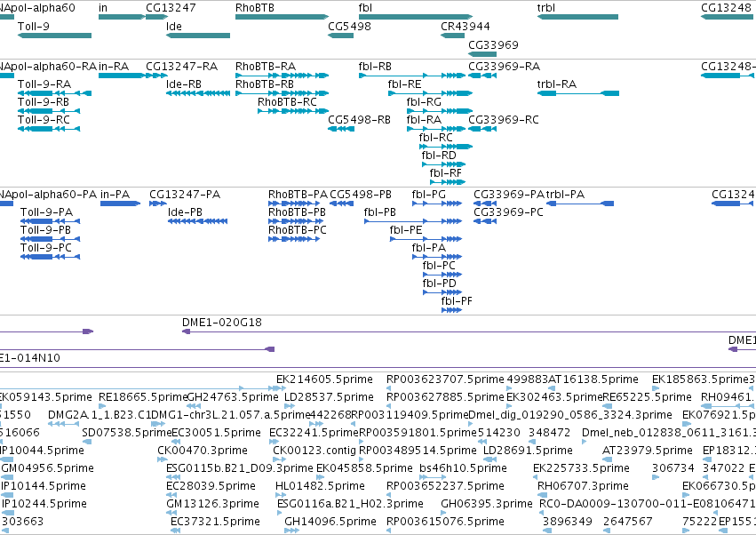Viewport: 756px width, 535px height.
Task: Click transcript fbl-RE
Action: [431, 93]
